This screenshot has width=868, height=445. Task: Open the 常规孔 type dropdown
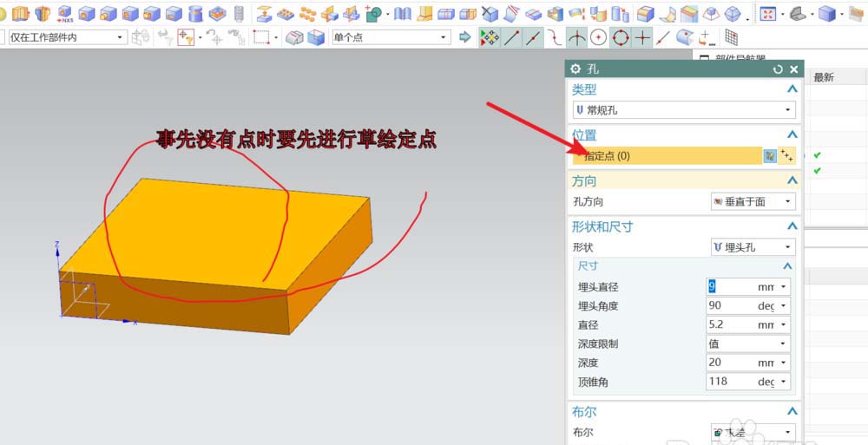coord(684,110)
